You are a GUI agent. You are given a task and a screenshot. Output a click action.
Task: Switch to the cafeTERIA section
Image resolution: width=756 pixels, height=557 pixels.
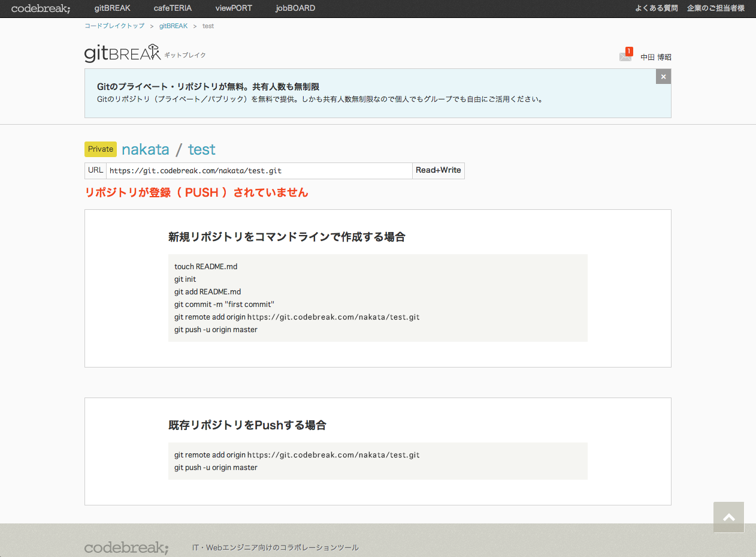173,8
